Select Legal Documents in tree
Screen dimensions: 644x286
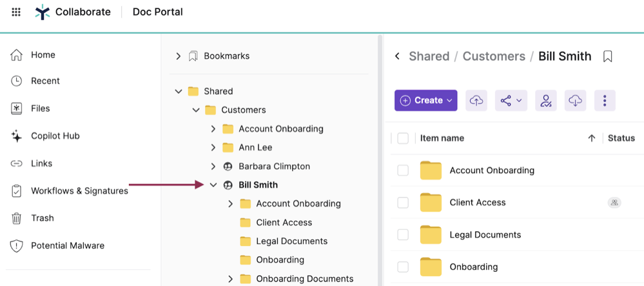pyautogui.click(x=292, y=241)
